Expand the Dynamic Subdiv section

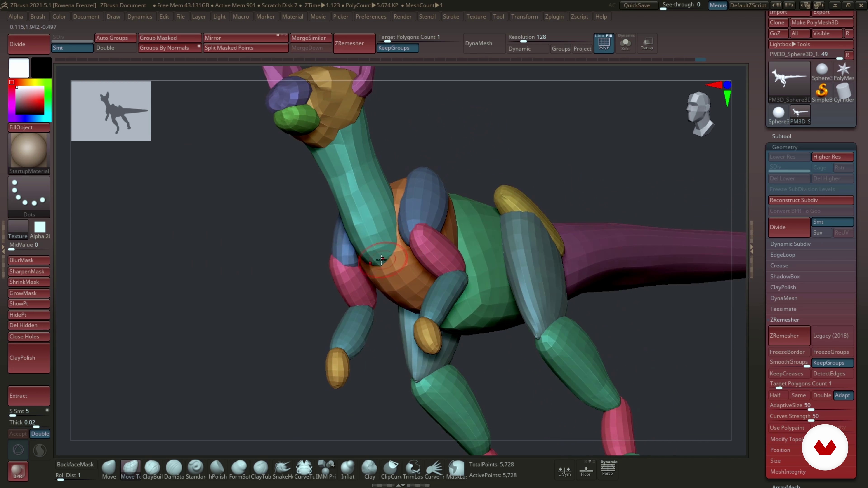790,244
